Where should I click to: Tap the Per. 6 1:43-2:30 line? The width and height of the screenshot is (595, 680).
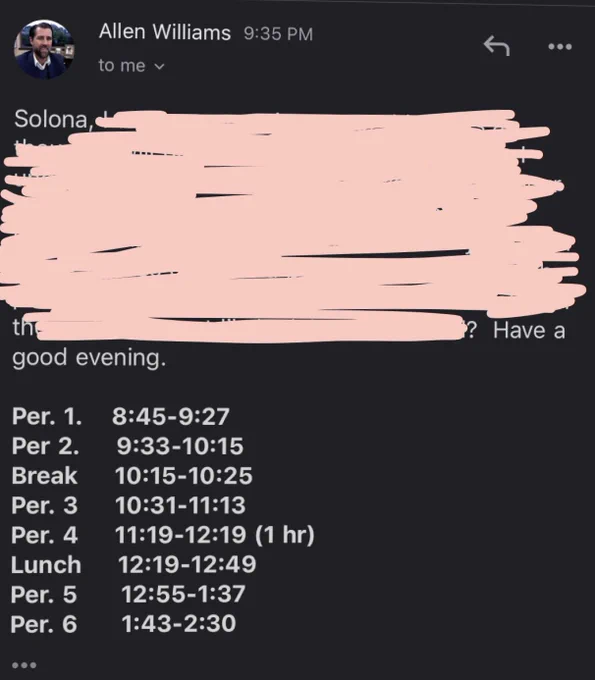click(123, 624)
